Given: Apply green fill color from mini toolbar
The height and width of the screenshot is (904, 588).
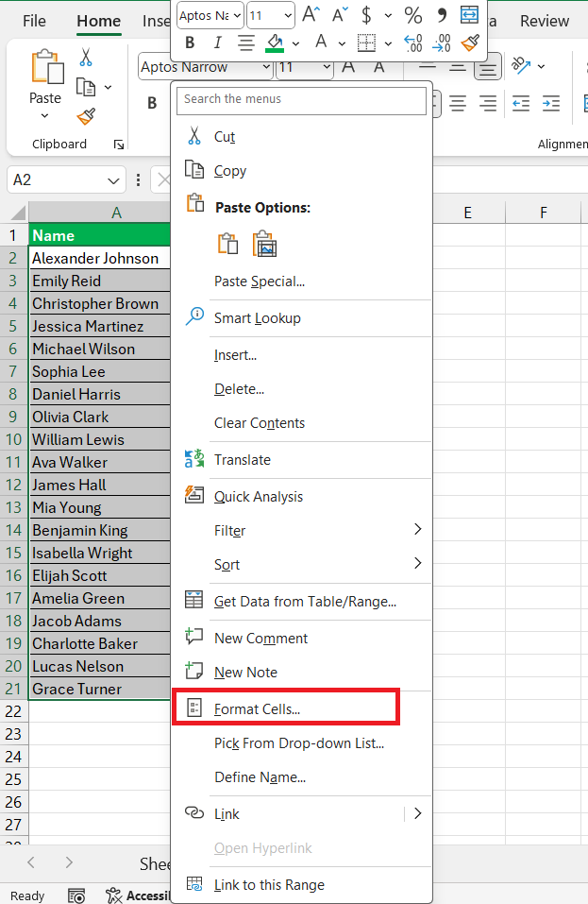Looking at the screenshot, I should pyautogui.click(x=276, y=43).
